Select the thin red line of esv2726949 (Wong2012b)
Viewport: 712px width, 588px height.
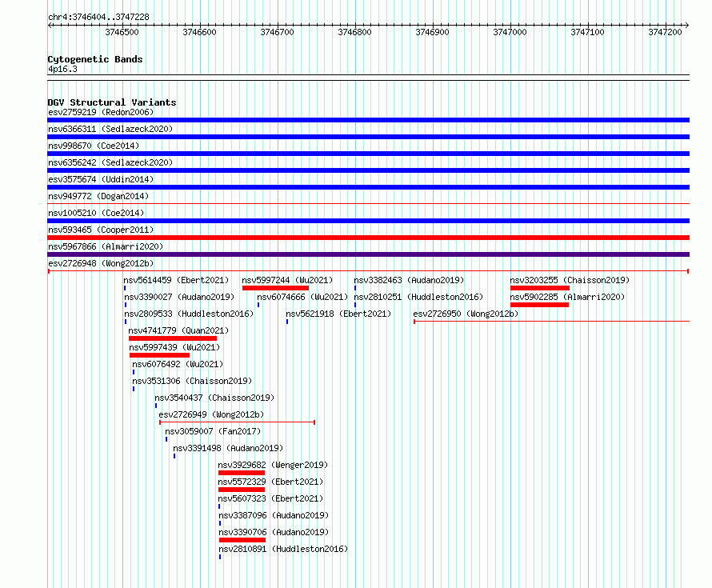(x=237, y=422)
